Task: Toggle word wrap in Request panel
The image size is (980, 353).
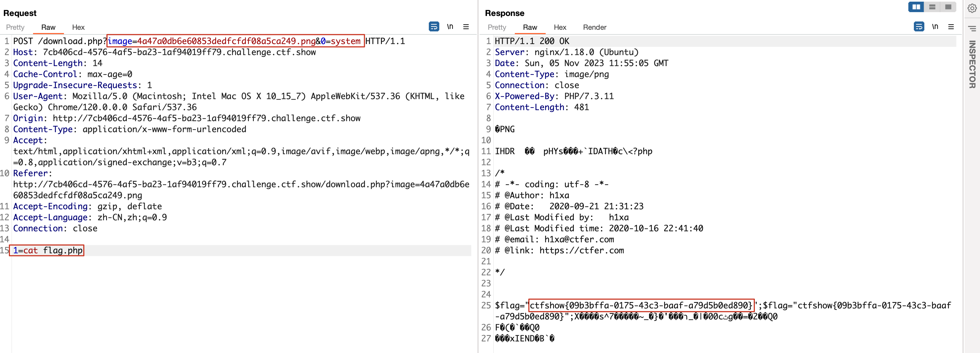Action: tap(434, 27)
